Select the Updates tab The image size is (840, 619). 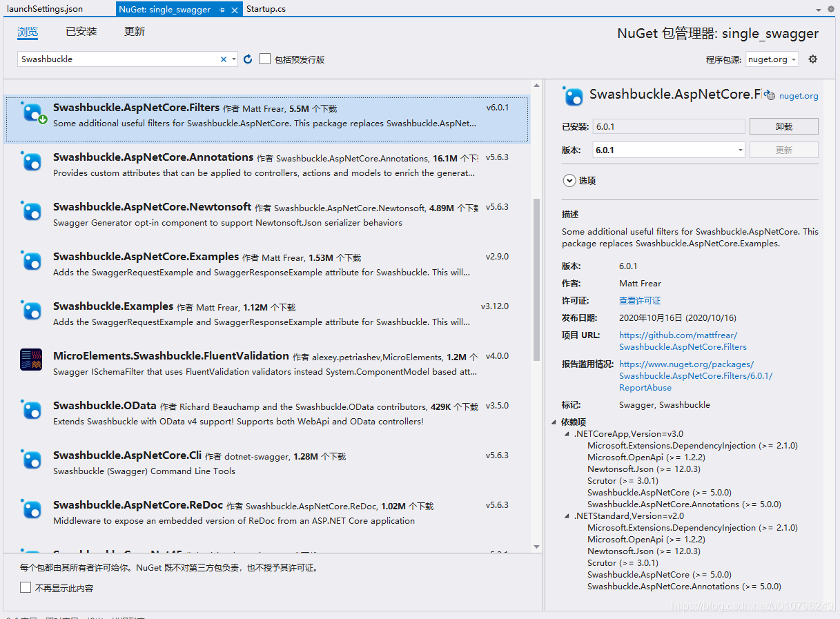click(135, 32)
